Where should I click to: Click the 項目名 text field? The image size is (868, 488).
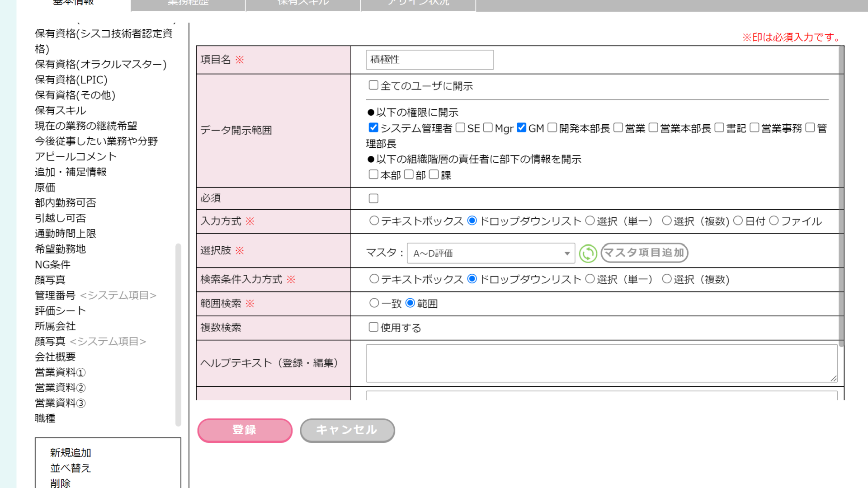[x=429, y=60]
